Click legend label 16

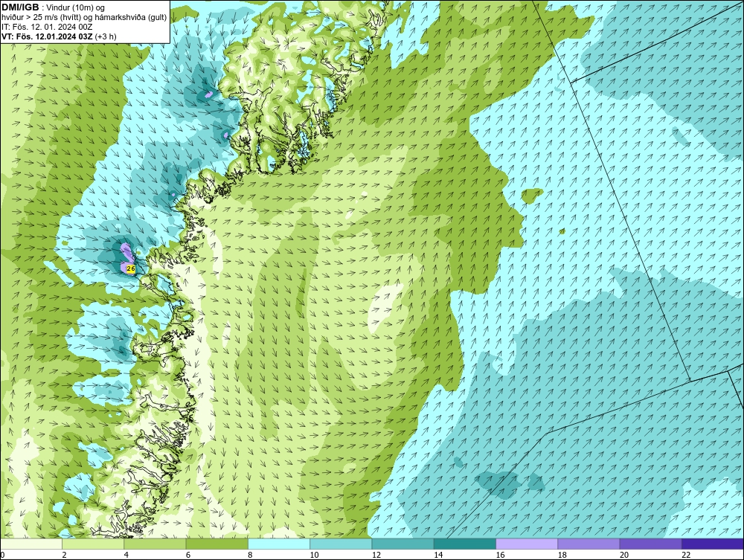(500, 555)
